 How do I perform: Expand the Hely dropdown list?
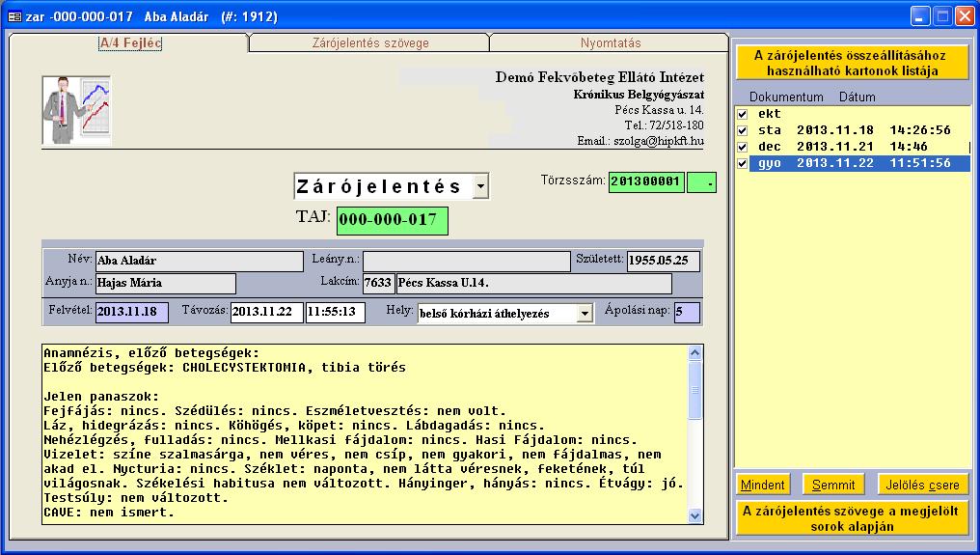click(584, 314)
